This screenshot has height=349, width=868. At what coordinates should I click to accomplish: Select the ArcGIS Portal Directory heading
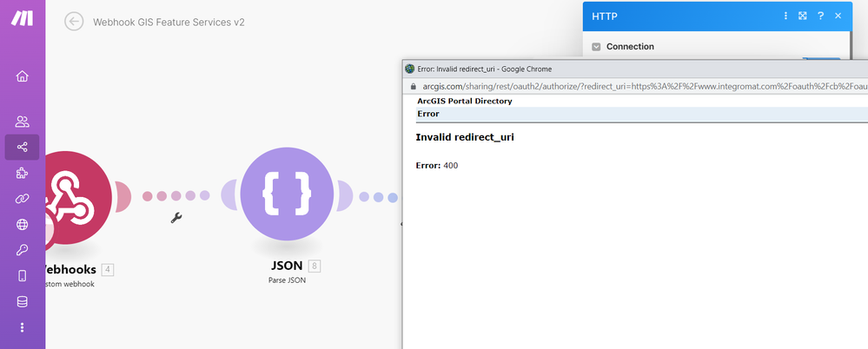click(465, 102)
